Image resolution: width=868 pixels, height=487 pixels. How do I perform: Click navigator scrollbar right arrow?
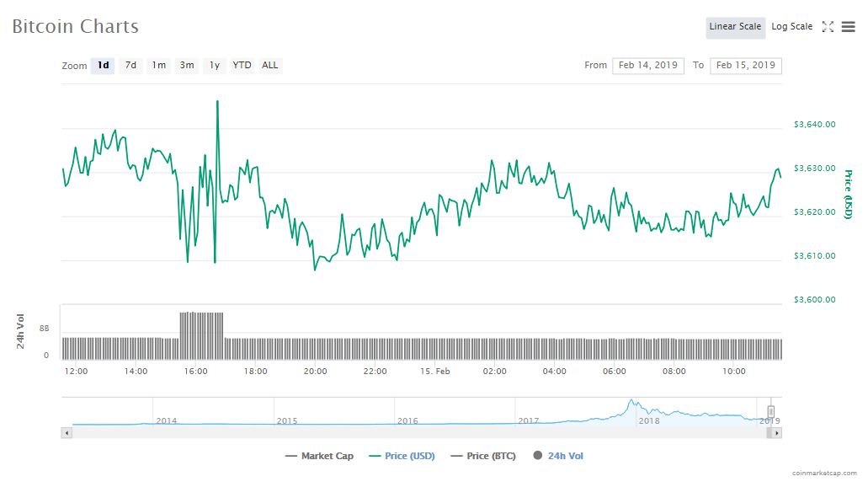coord(776,432)
